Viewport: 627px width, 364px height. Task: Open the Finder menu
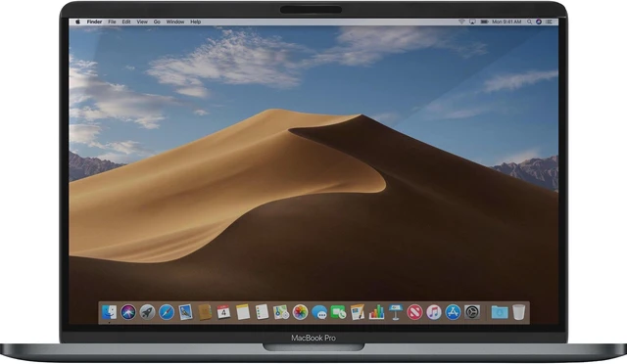tap(94, 22)
